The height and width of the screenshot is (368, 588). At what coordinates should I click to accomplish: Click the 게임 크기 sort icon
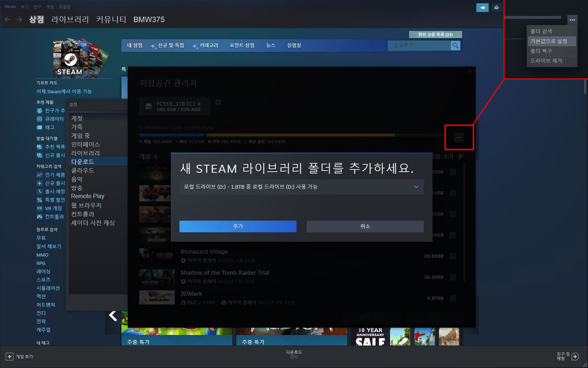click(461, 156)
